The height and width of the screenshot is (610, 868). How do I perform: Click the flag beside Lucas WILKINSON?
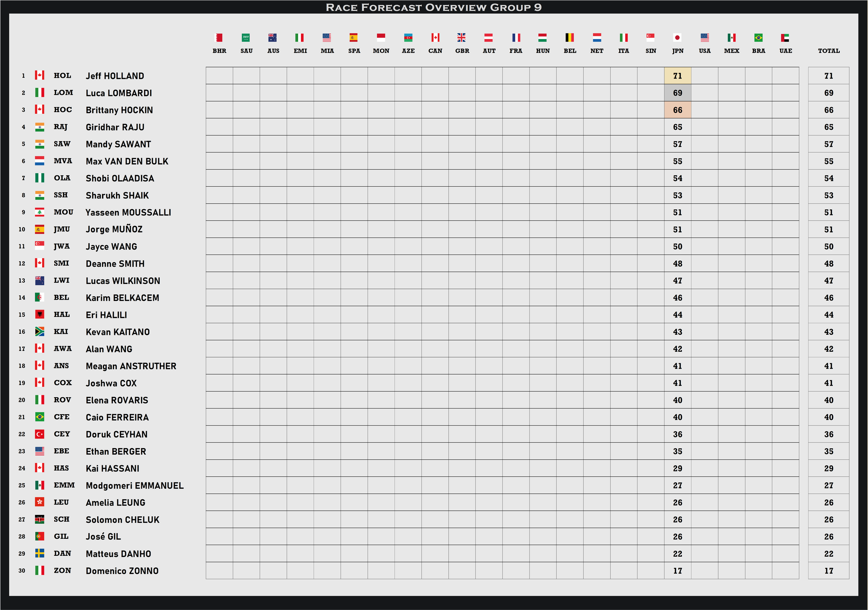tap(39, 280)
